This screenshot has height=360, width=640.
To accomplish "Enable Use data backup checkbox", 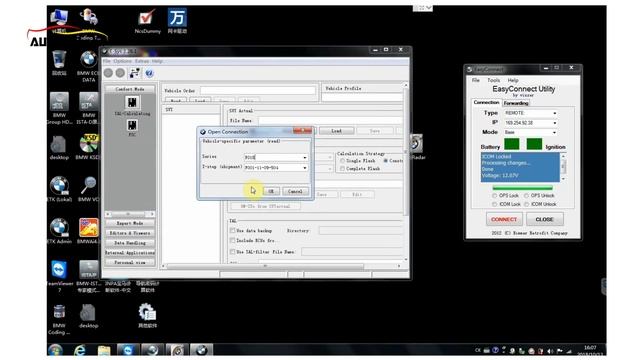I will [233, 231].
